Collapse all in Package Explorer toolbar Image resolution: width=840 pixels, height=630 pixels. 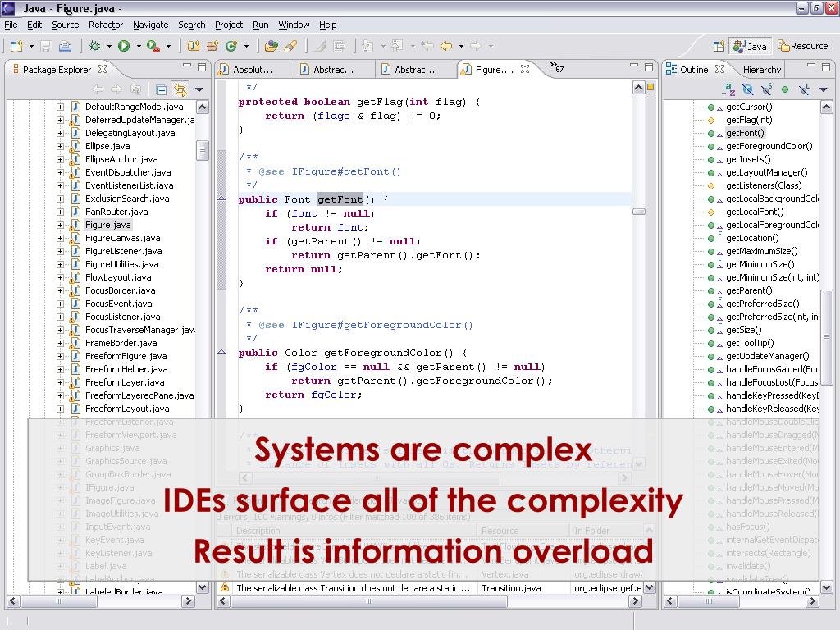click(161, 89)
